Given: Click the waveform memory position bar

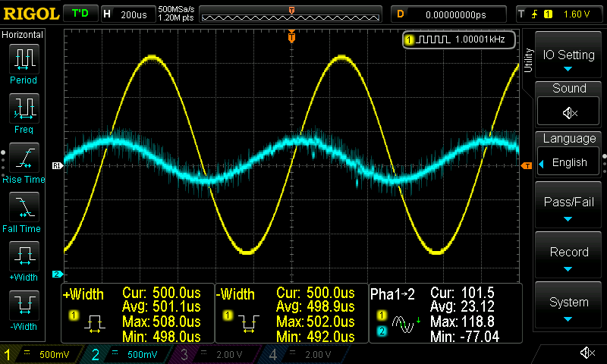Looking at the screenshot, I should 292,14.
